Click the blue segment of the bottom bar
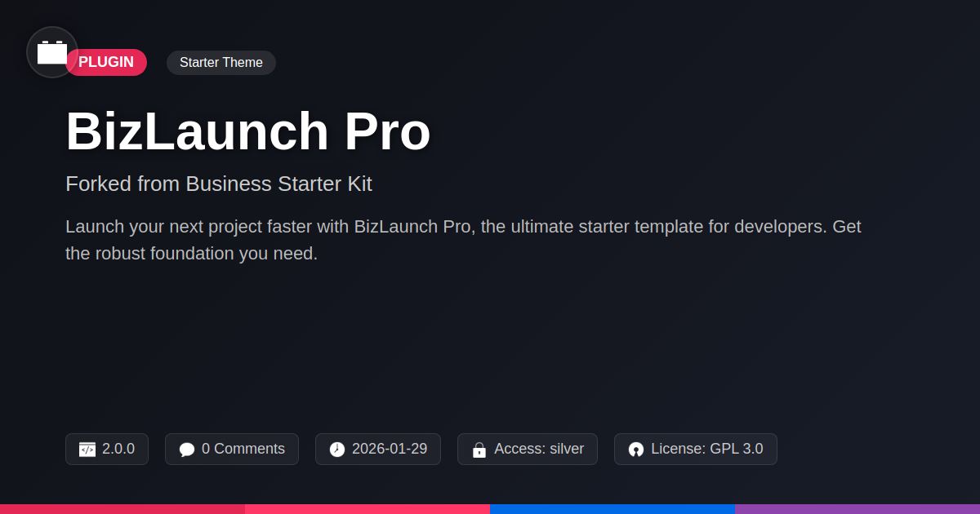This screenshot has width=980, height=514. 612,508
